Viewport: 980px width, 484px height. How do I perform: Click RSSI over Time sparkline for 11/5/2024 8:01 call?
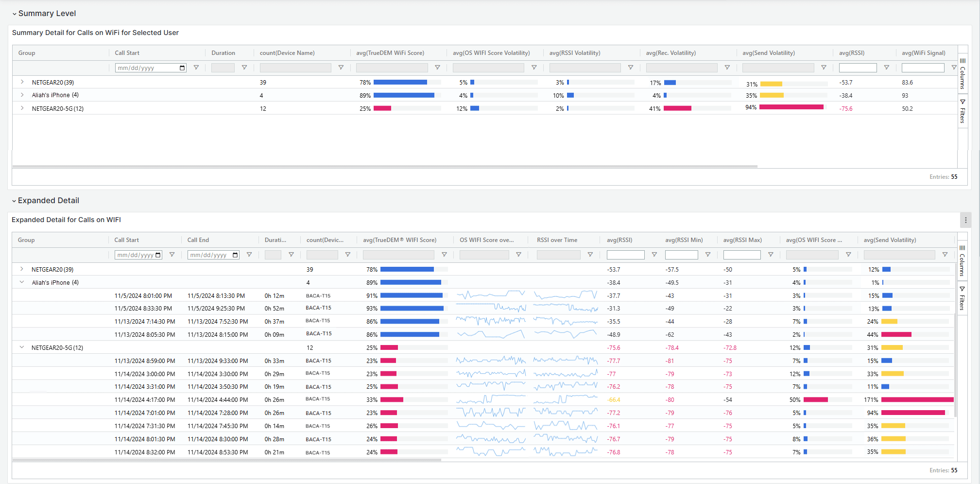point(565,295)
